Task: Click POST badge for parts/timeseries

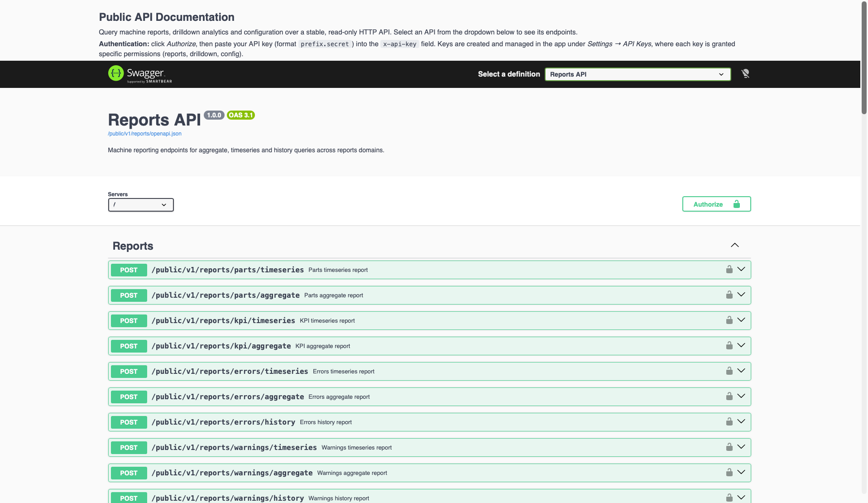Action: coord(129,270)
